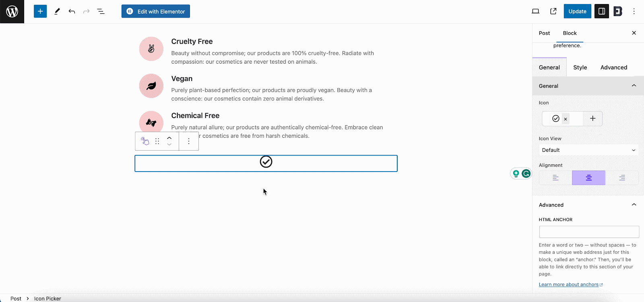The height and width of the screenshot is (302, 644).
Task: Select the checkmark icon in the block
Action: [x=266, y=162]
